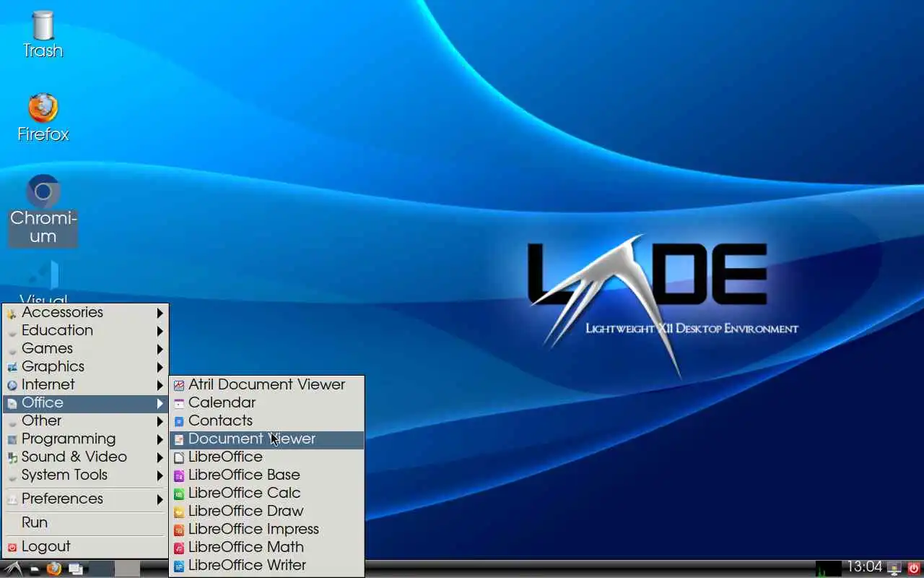This screenshot has width=924, height=578.
Task: Click the 13:04 clock
Action: 864,567
